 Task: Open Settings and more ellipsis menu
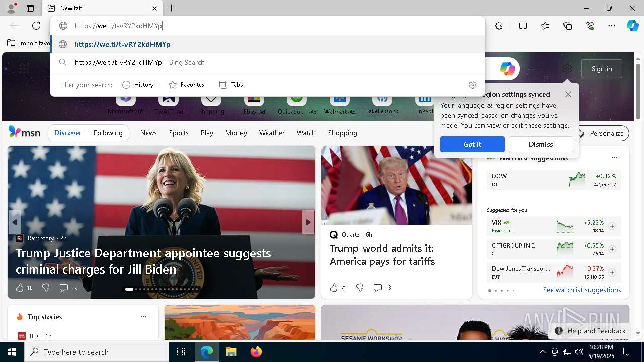click(x=612, y=26)
